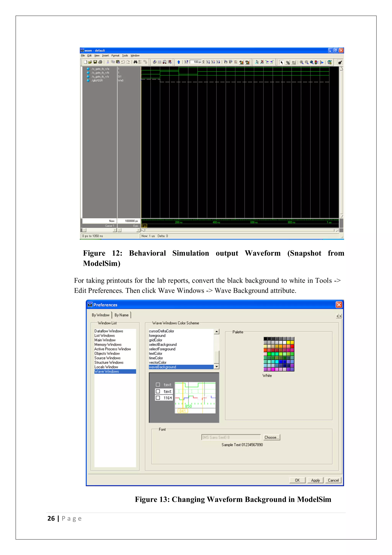Click the Zoom Full dark magnifier icon
The width and height of the screenshot is (392, 555).
(312, 62)
